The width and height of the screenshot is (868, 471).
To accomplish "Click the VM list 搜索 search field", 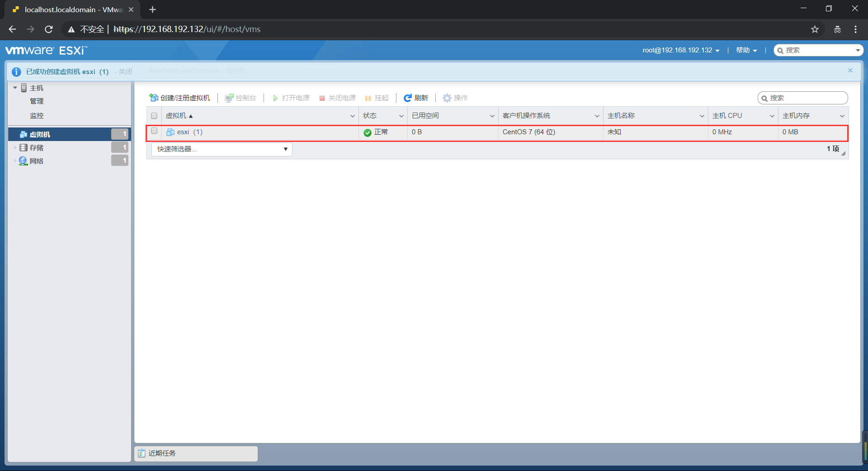I will pyautogui.click(x=802, y=98).
